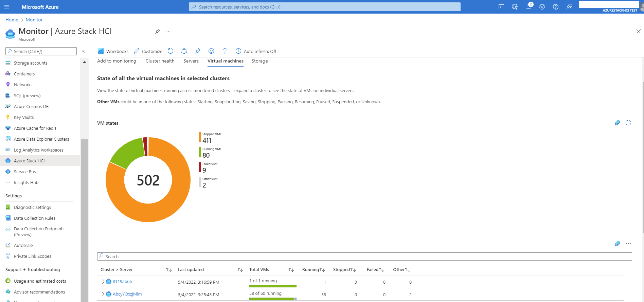Collapse the left sidebar menu
The width and height of the screenshot is (644, 302).
click(83, 51)
